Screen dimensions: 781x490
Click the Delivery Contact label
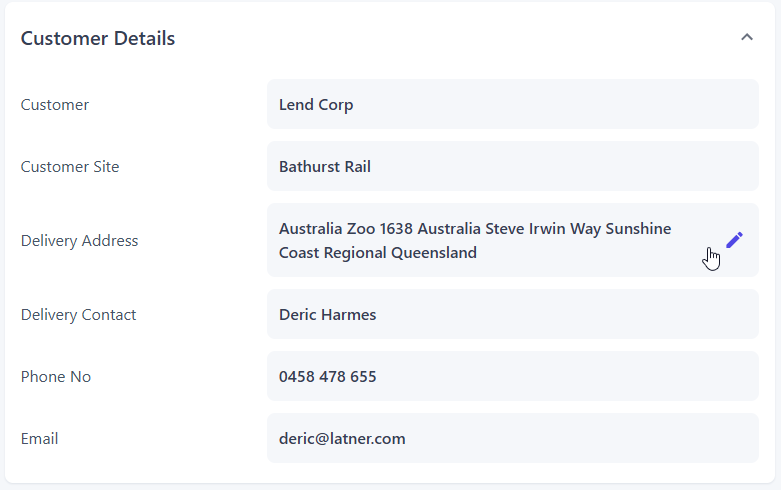coord(78,315)
